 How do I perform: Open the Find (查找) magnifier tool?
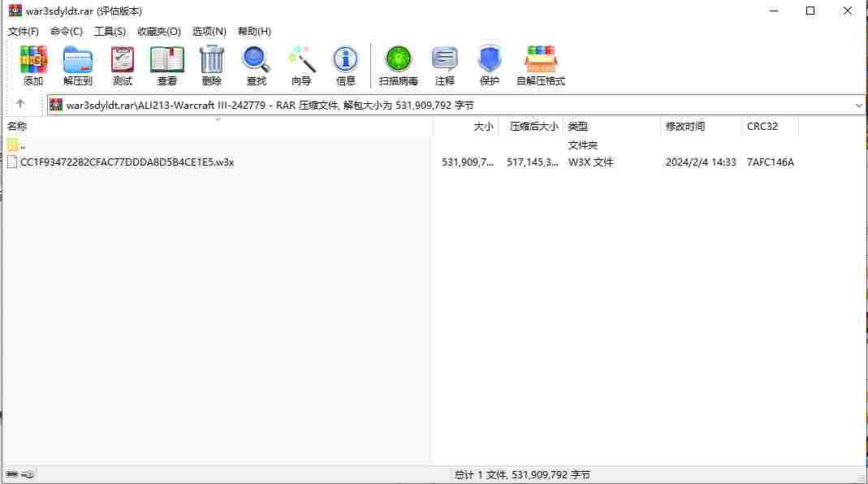(257, 65)
